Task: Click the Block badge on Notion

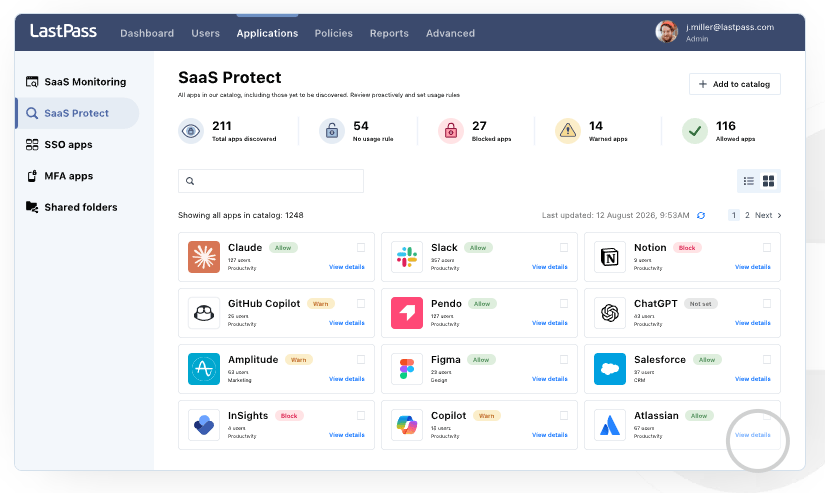Action: point(687,248)
